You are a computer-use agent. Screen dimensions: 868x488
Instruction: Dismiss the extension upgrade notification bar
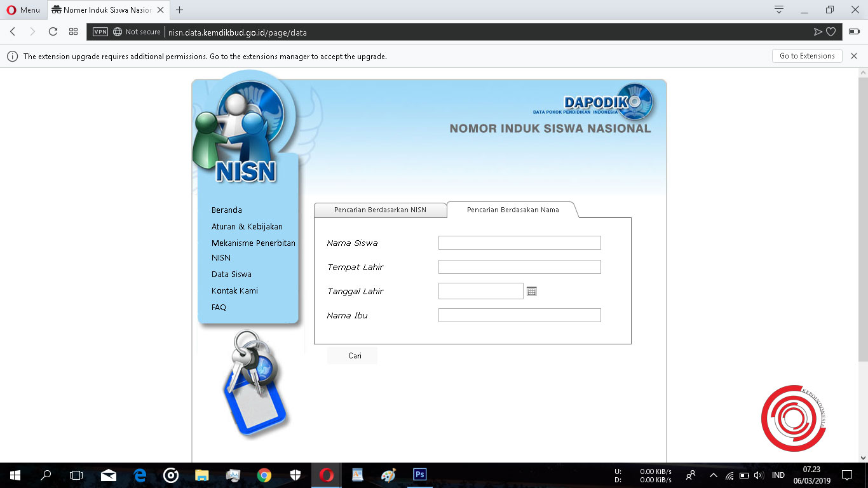[x=854, y=56]
